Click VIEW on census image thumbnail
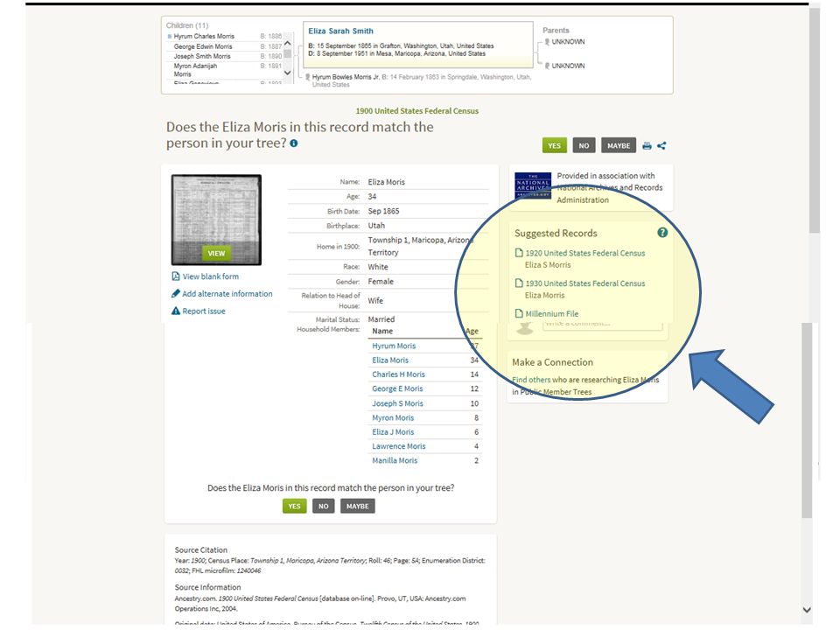The image size is (840, 630). coord(216,253)
